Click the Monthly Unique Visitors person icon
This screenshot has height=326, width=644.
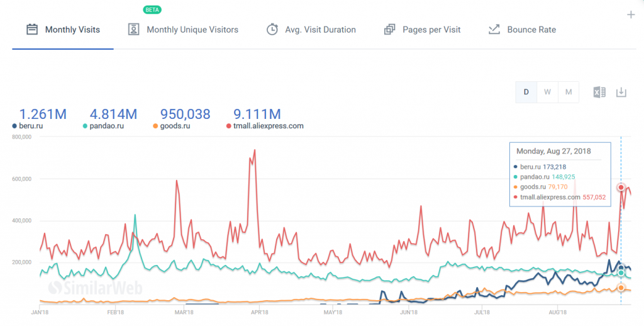[133, 30]
